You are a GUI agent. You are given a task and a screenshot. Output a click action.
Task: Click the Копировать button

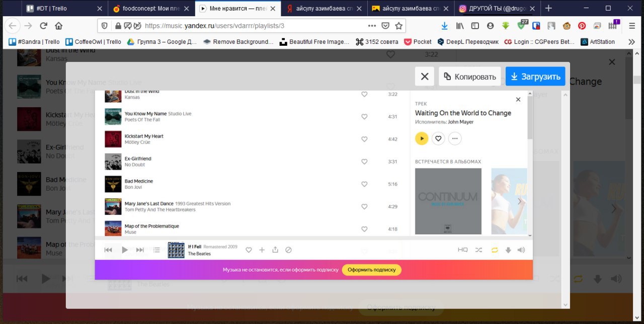click(470, 76)
